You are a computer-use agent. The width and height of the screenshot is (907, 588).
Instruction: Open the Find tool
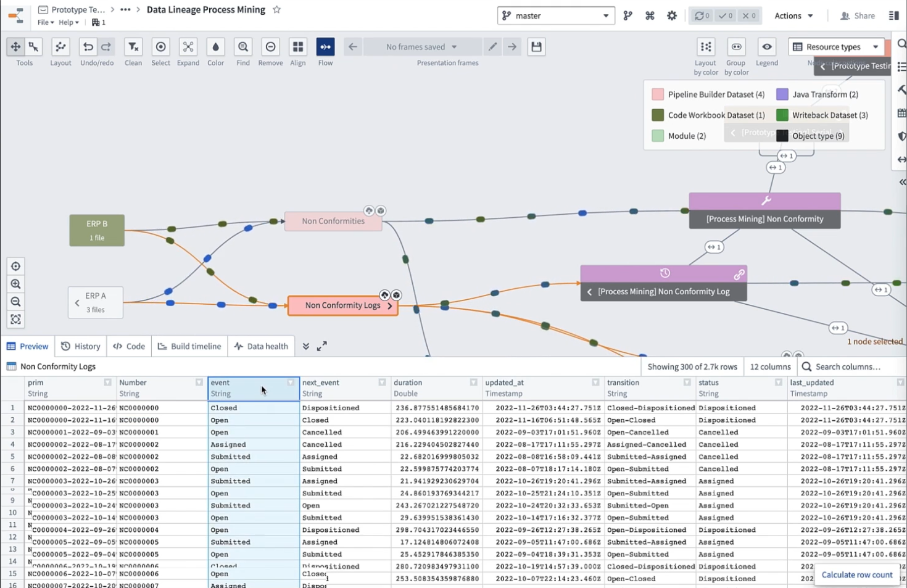(x=243, y=47)
